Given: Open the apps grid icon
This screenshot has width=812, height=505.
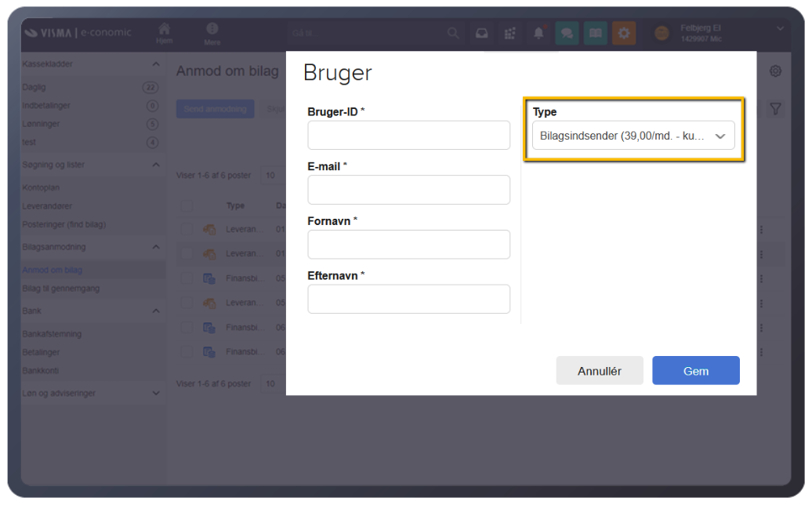Looking at the screenshot, I should pyautogui.click(x=510, y=34).
